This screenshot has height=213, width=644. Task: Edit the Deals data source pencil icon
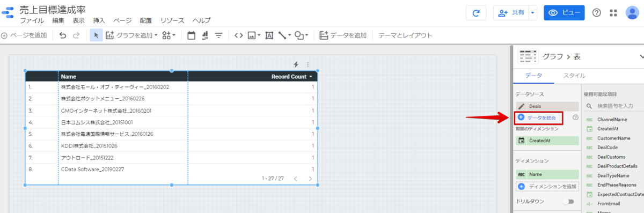pos(521,106)
